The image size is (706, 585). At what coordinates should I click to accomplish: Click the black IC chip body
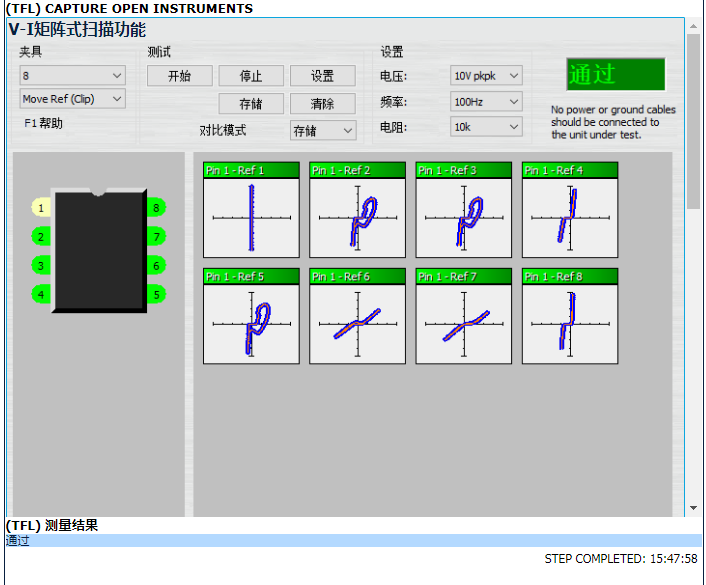click(99, 250)
